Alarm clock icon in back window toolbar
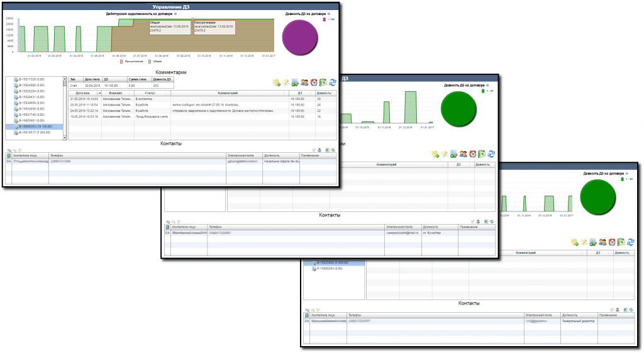 [x=612, y=242]
